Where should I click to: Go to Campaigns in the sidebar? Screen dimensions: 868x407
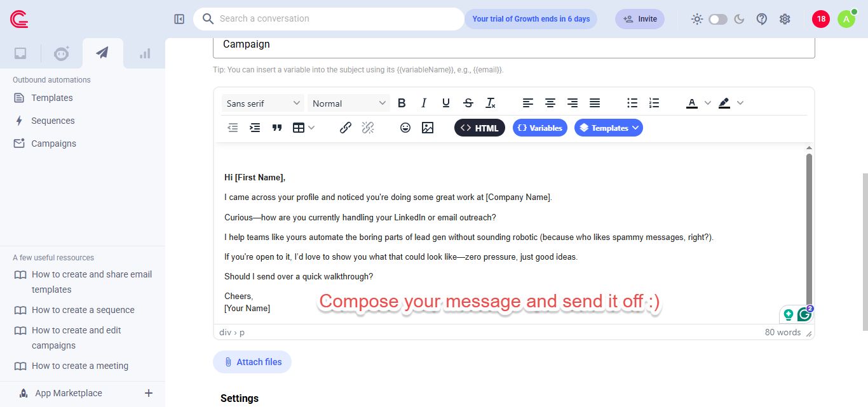pyautogui.click(x=53, y=143)
